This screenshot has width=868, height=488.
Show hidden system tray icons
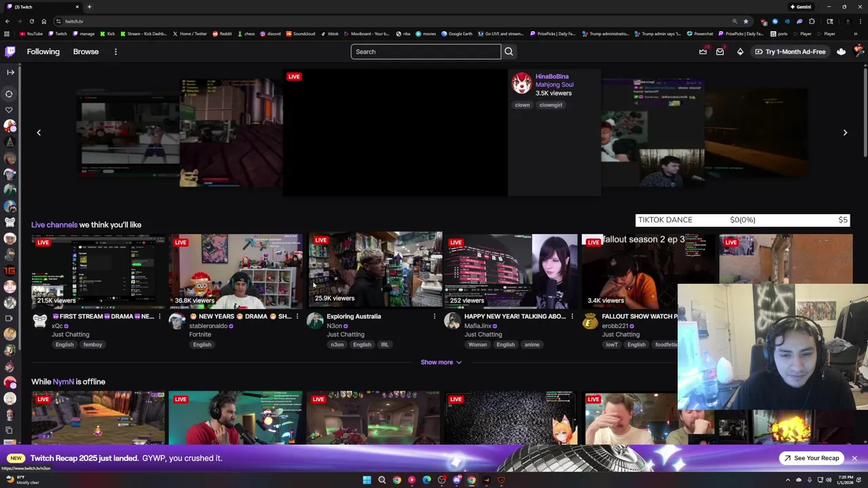[788, 480]
